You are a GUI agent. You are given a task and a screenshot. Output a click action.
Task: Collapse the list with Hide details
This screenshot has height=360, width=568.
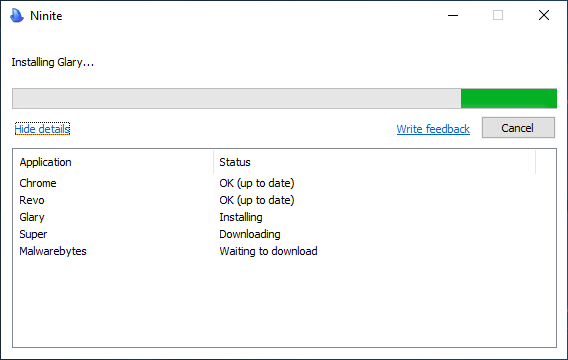[x=42, y=129]
